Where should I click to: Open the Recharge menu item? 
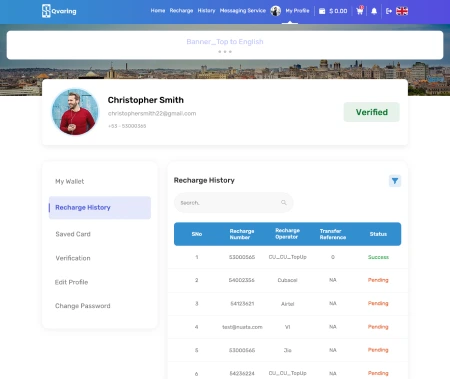[181, 11]
